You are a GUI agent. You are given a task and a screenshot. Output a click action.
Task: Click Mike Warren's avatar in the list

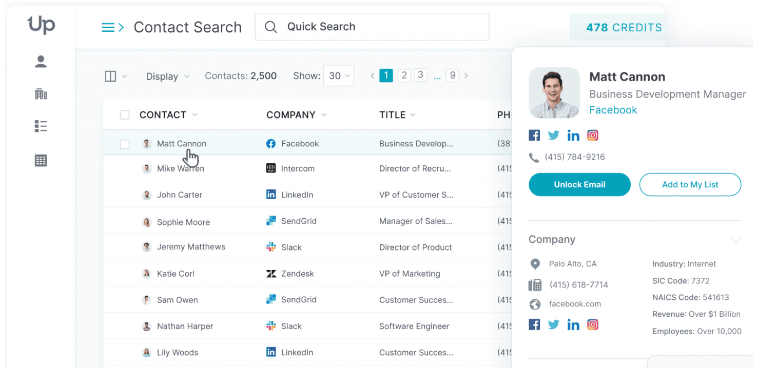coord(147,169)
